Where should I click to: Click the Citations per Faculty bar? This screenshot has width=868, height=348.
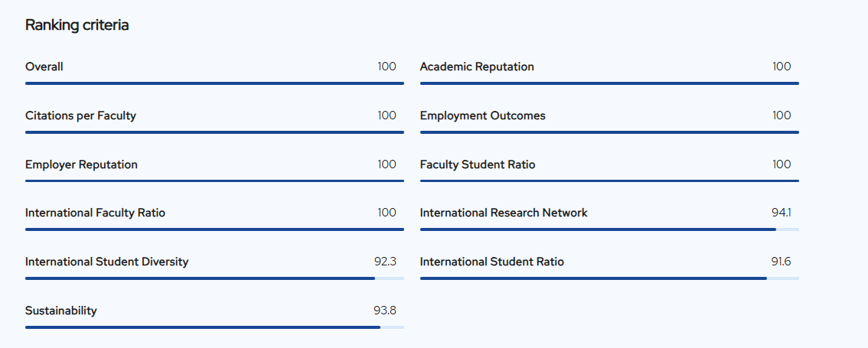[x=214, y=132]
